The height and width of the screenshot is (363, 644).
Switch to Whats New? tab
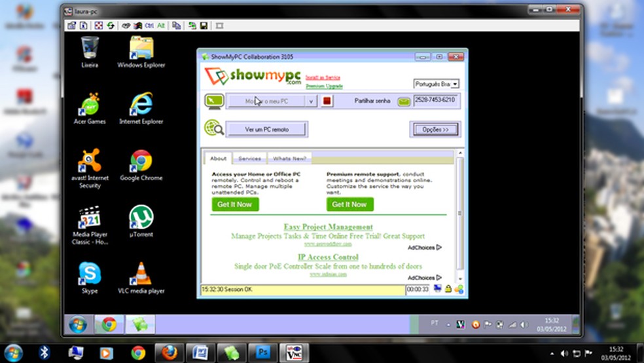click(289, 159)
